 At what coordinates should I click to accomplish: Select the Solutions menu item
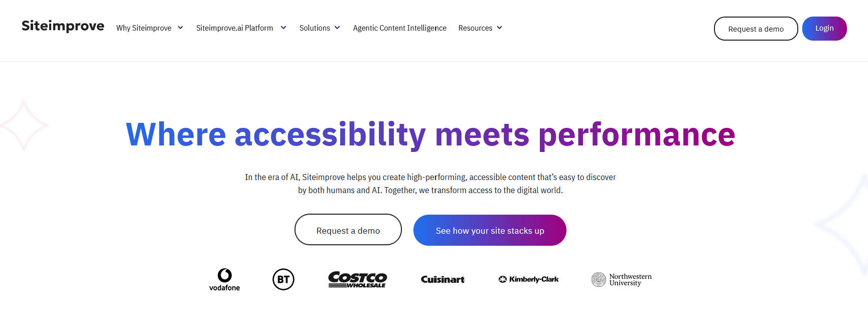click(315, 28)
